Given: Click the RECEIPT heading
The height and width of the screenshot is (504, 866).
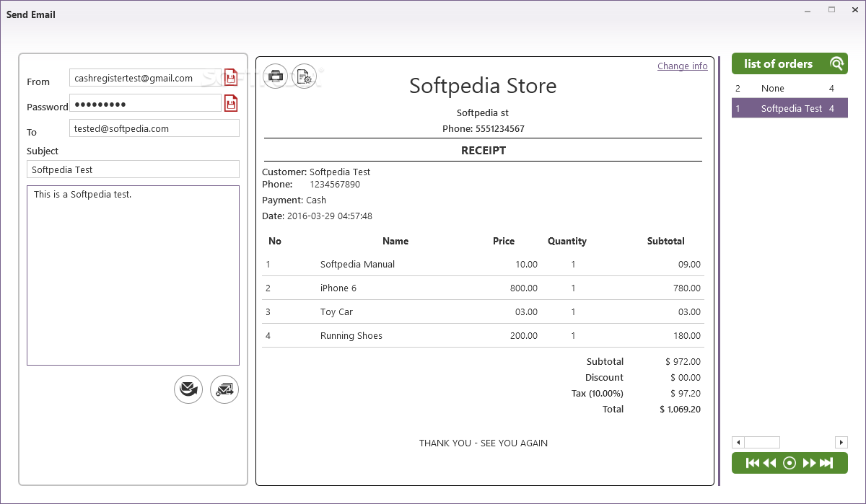Looking at the screenshot, I should pos(484,151).
